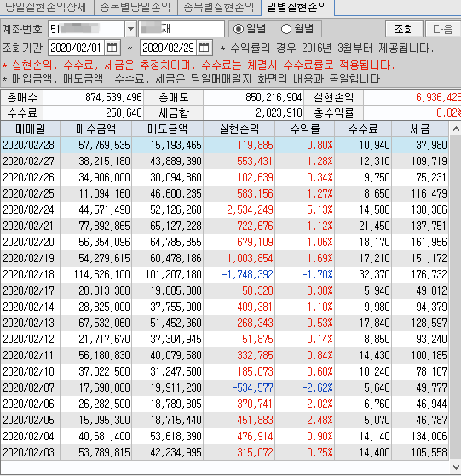Select the 2020/02/06 date cell
Screen dimensions: 461x476
click(31, 404)
